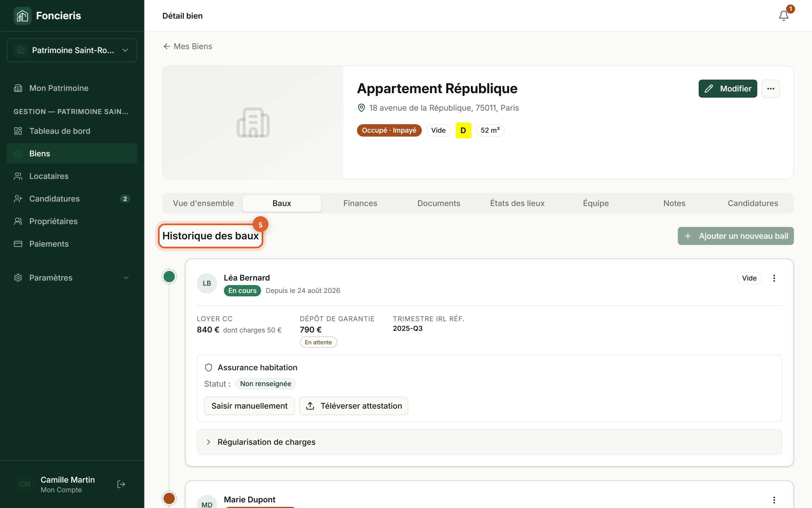Open Tableau de bord in sidebar
The image size is (812, 508).
[72, 131]
